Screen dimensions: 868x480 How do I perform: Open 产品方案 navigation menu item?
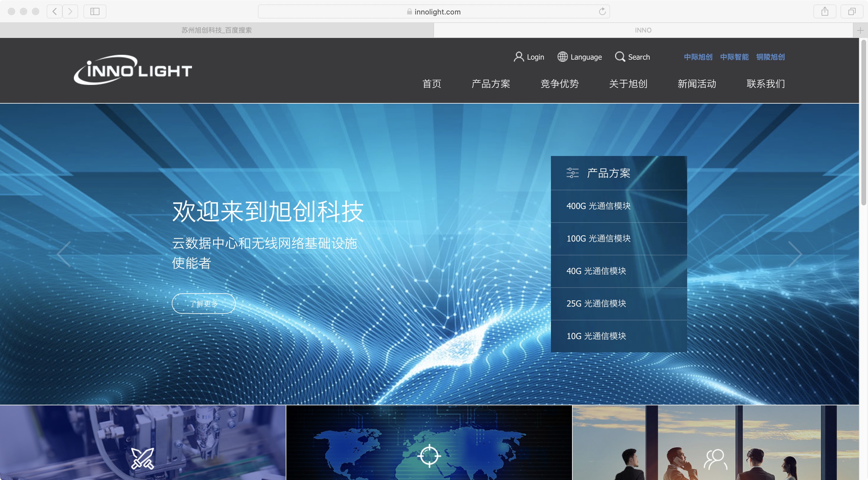(491, 84)
